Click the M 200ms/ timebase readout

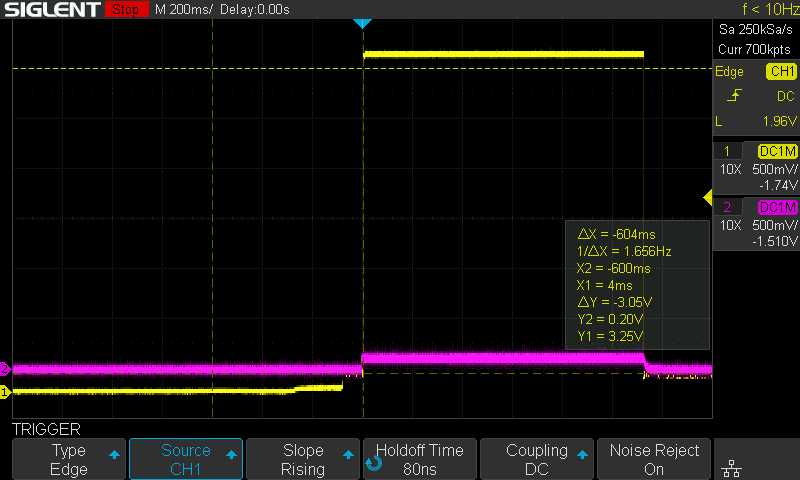point(182,10)
